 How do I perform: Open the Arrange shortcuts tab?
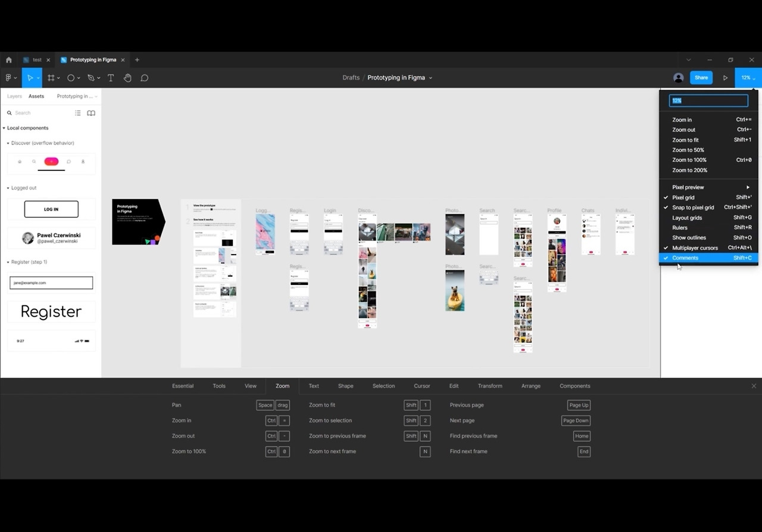click(x=531, y=386)
